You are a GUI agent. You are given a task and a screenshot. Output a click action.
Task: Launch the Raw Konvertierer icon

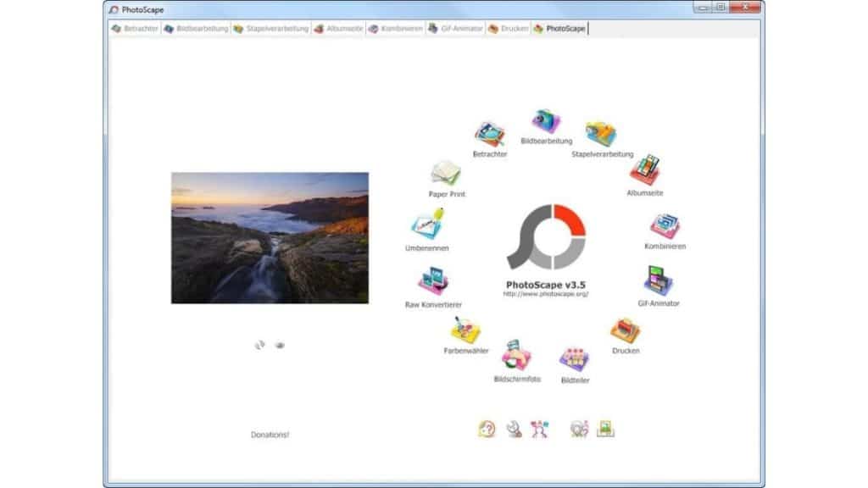tap(433, 281)
